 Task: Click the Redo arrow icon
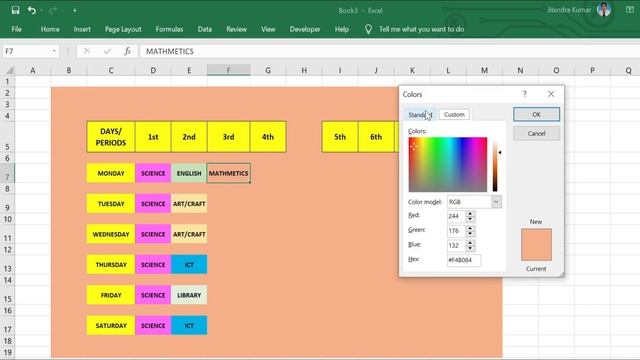pyautogui.click(x=53, y=10)
